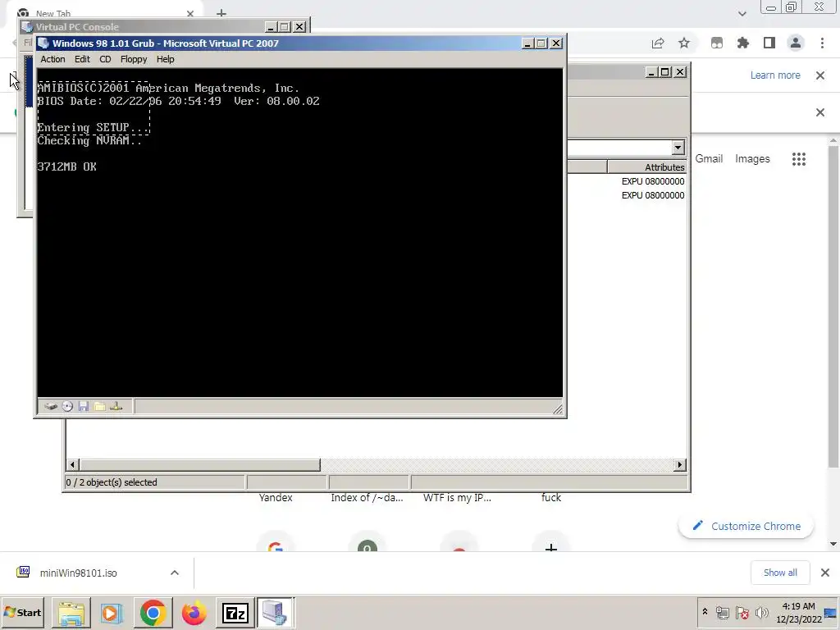
Task: Click the "0 / 2 object(s) selected" status text
Action: (112, 482)
